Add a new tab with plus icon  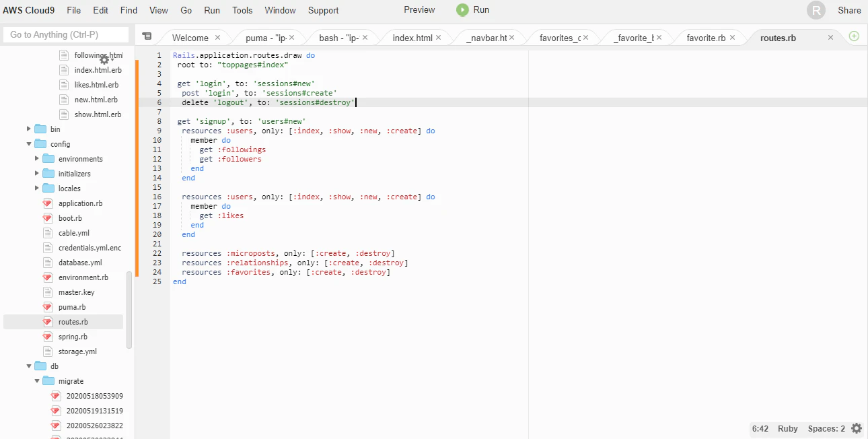point(854,36)
